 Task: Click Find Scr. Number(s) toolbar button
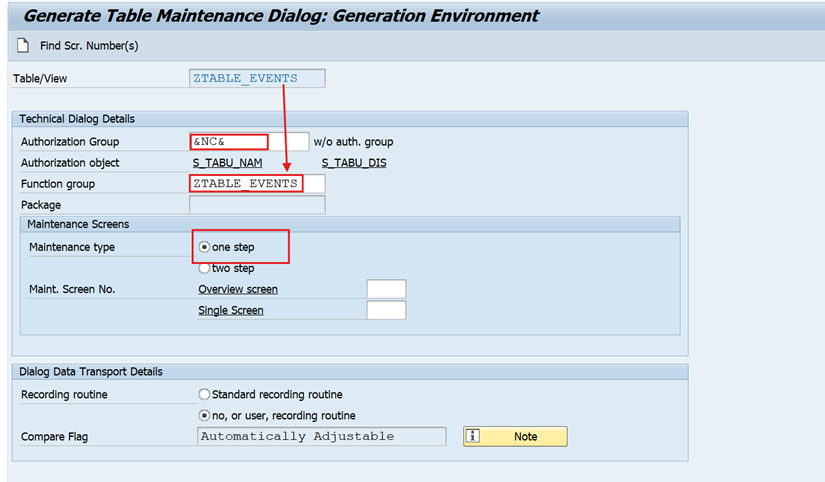tap(88, 46)
